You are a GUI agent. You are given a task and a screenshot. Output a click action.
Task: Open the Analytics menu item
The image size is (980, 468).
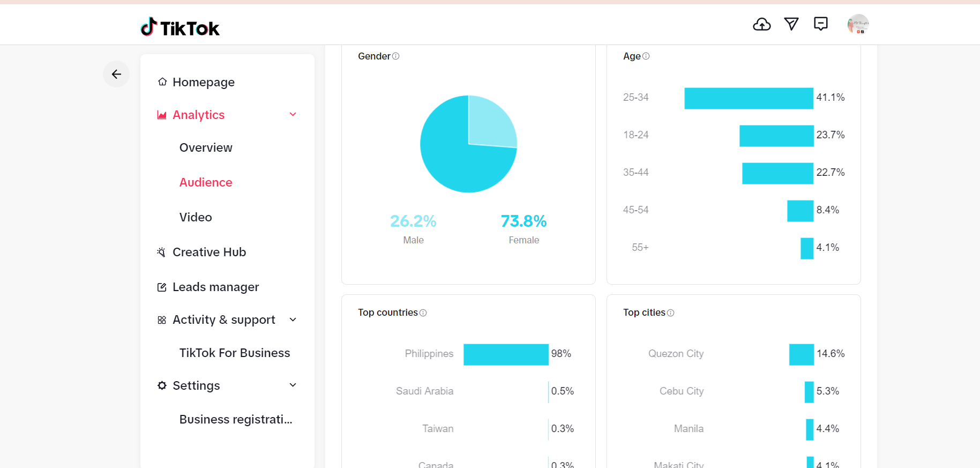[199, 115]
